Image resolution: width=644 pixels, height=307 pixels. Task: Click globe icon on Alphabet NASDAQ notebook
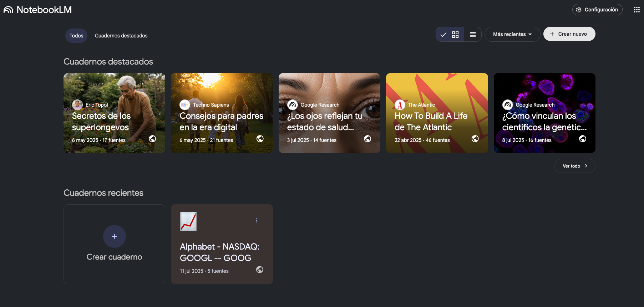click(x=260, y=270)
